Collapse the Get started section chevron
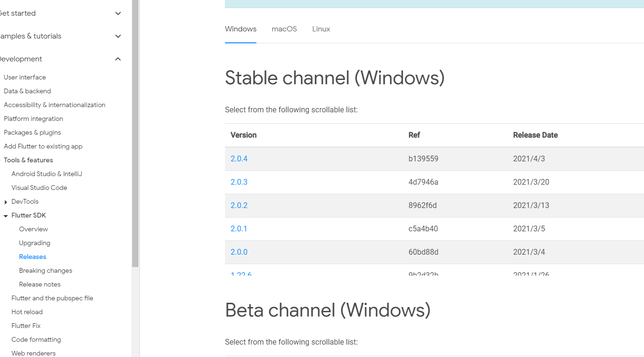Screen dimensions: 644x357 [x=118, y=13]
